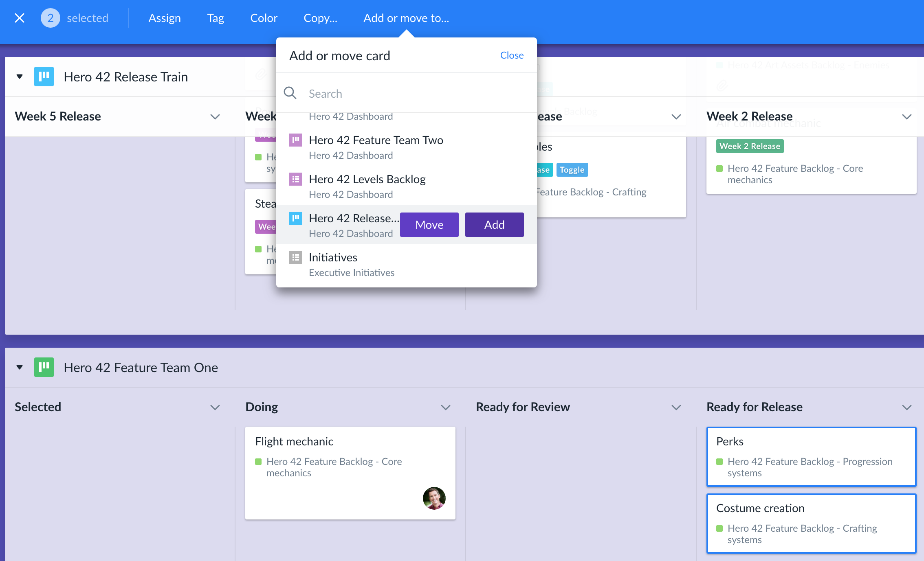Viewport: 924px width, 561px height.
Task: Click the Hero 42 Release Train board icon
Action: pos(44,76)
